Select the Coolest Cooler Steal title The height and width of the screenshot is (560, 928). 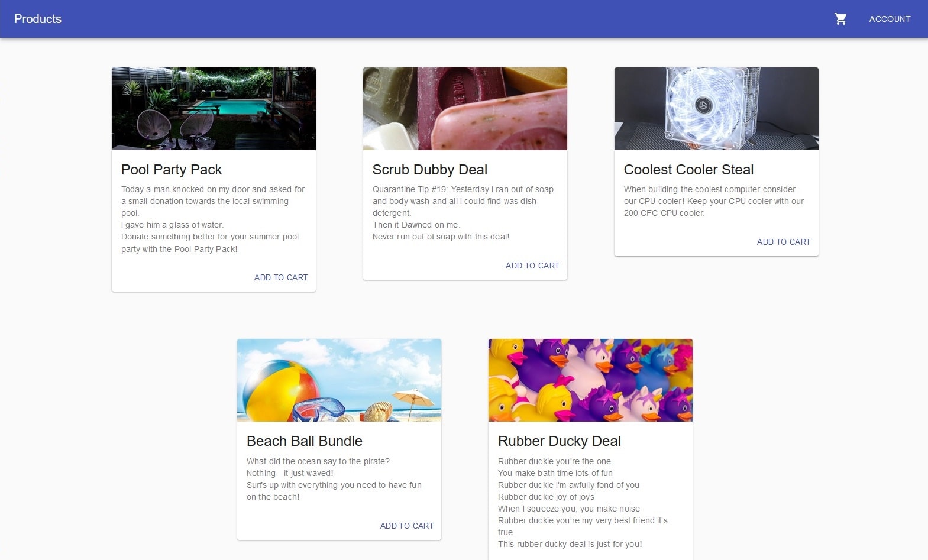pos(688,170)
